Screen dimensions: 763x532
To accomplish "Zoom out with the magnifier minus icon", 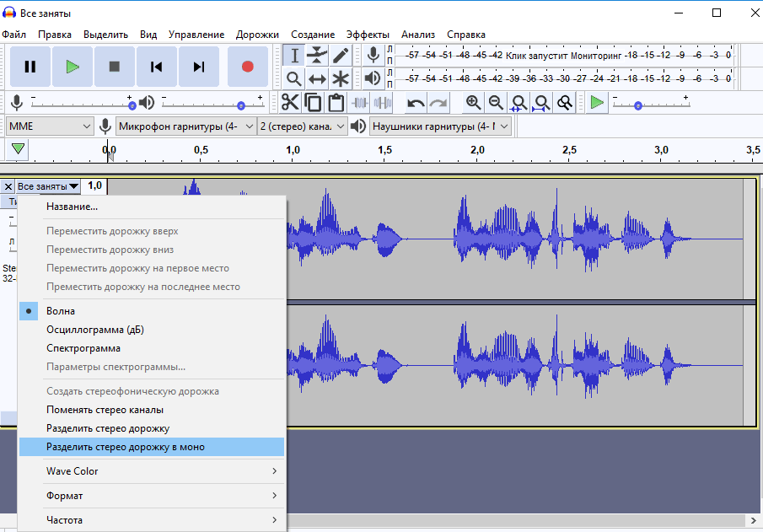I will click(x=496, y=103).
